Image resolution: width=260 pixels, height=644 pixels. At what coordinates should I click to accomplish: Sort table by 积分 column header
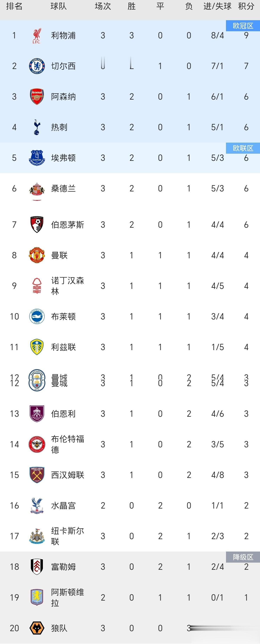coord(246,6)
